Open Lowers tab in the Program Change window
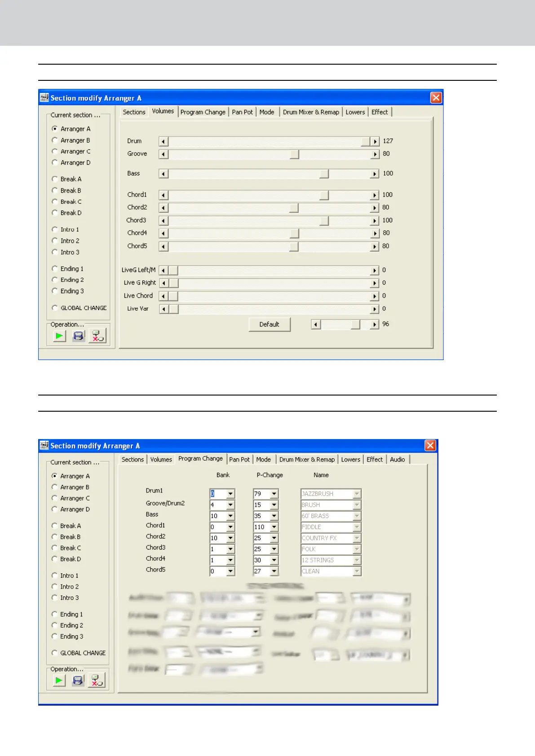This screenshot has height=756, width=535. [x=350, y=460]
